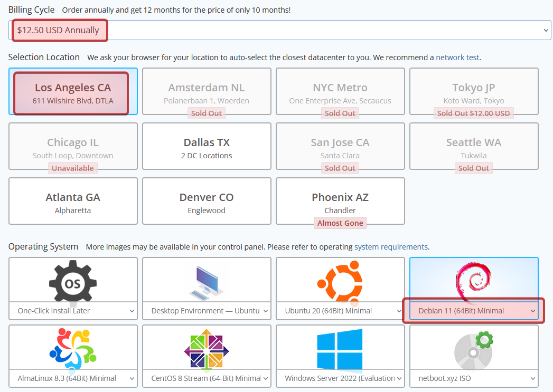This screenshot has width=553, height=392.
Task: Select Los Angeles CA location
Action: [x=73, y=92]
